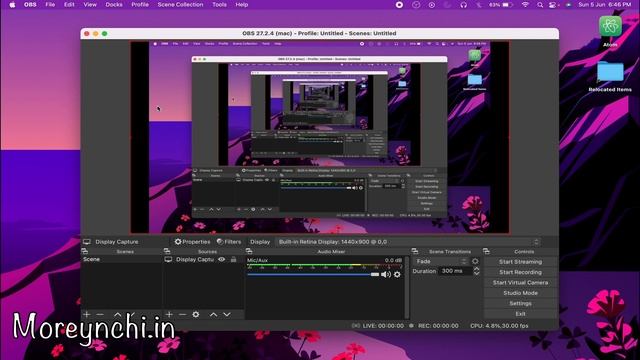640x360 pixels.
Task: Open Built-in Retina Display dropdown
Action: click(408, 242)
